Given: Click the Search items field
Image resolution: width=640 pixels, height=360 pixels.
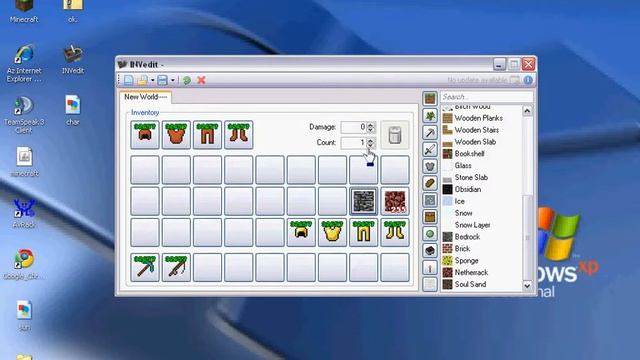Looking at the screenshot, I should click(x=487, y=97).
